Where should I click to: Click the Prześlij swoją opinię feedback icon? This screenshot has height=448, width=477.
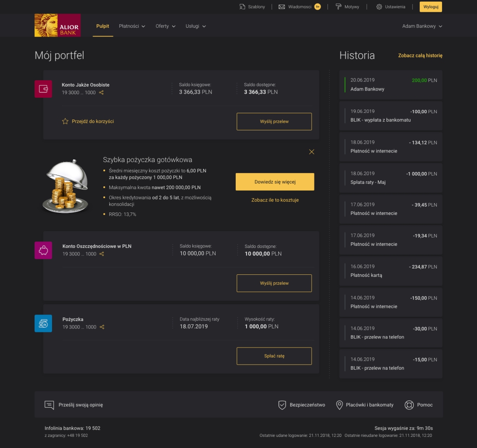pyautogui.click(x=49, y=405)
